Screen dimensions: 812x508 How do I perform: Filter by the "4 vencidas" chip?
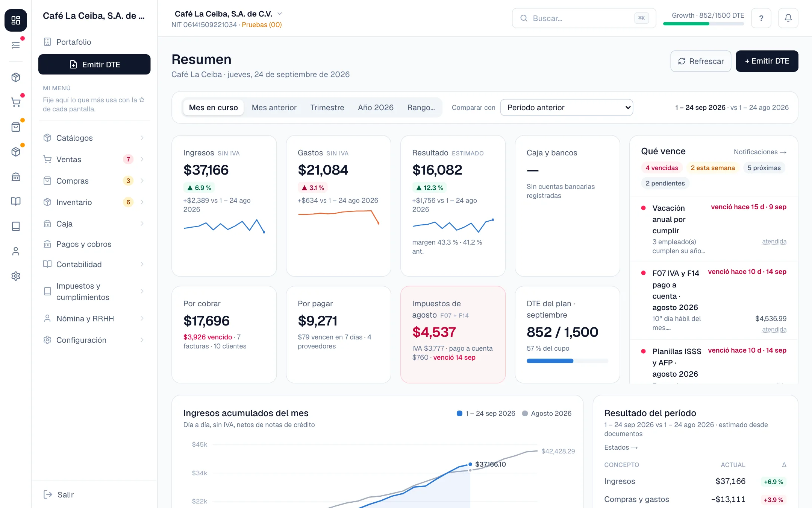[x=662, y=168]
